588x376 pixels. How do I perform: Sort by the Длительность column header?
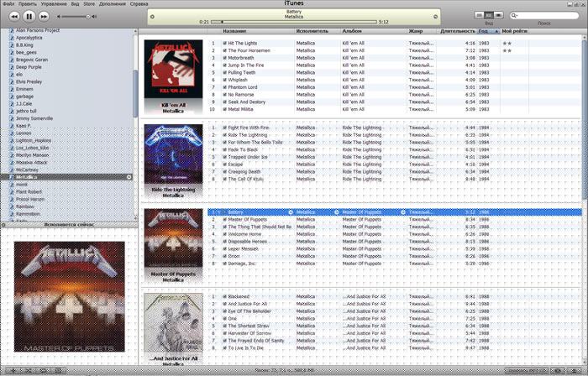[457, 31]
